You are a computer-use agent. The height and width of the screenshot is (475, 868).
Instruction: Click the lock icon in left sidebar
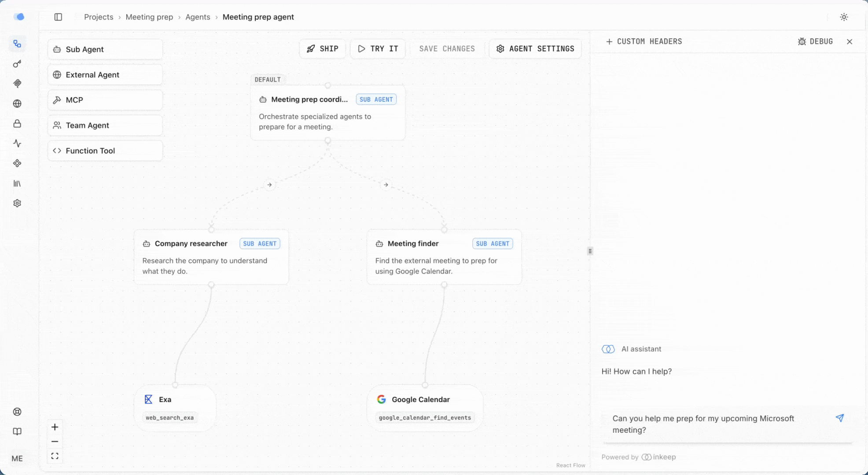[17, 124]
